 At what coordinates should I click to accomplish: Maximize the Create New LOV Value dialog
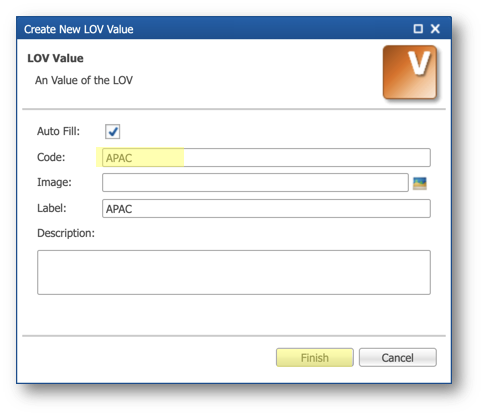tap(418, 29)
